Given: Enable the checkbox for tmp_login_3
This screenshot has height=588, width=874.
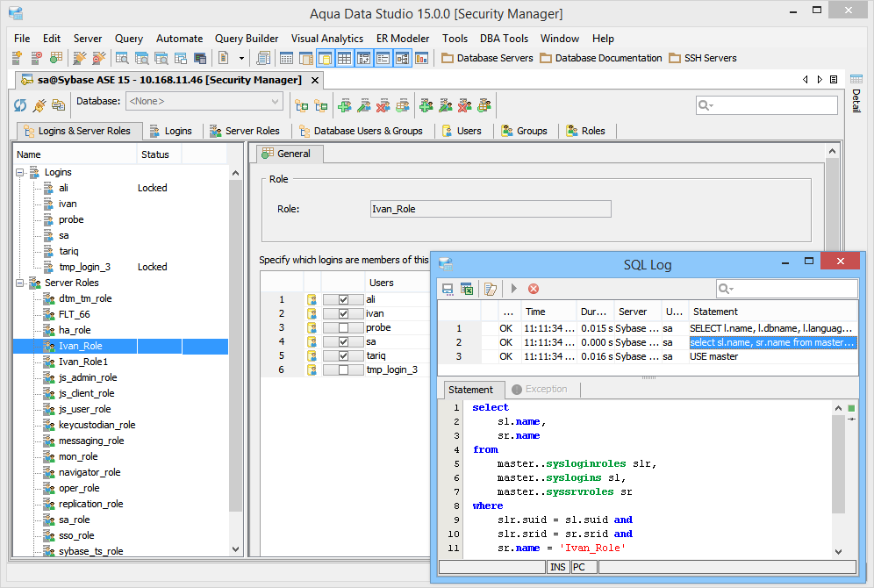Looking at the screenshot, I should tap(343, 369).
